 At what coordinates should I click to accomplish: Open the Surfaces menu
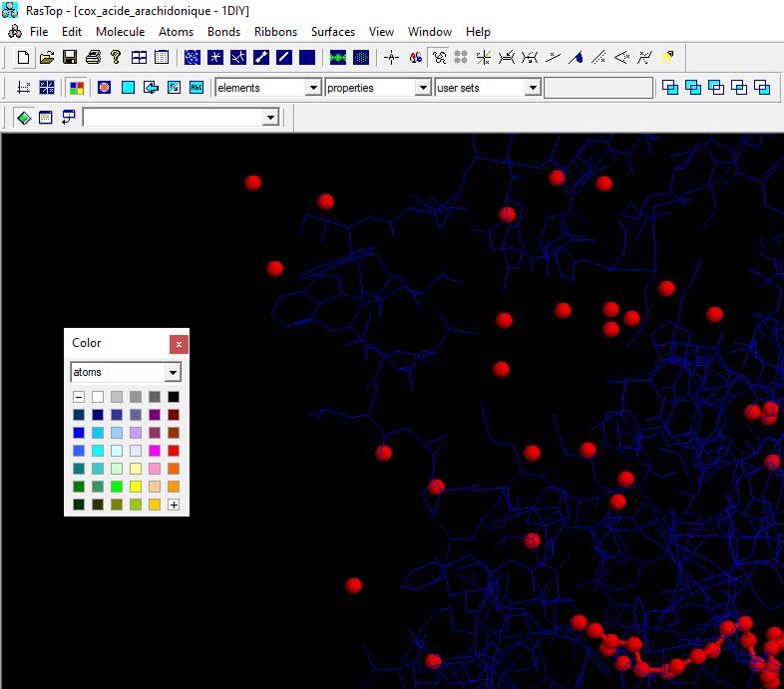pos(332,32)
